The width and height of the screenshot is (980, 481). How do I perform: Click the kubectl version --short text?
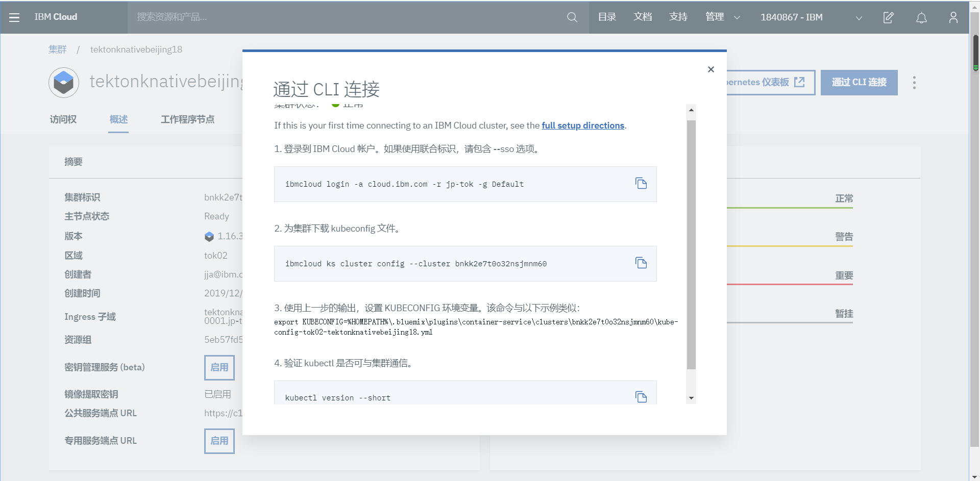[337, 398]
